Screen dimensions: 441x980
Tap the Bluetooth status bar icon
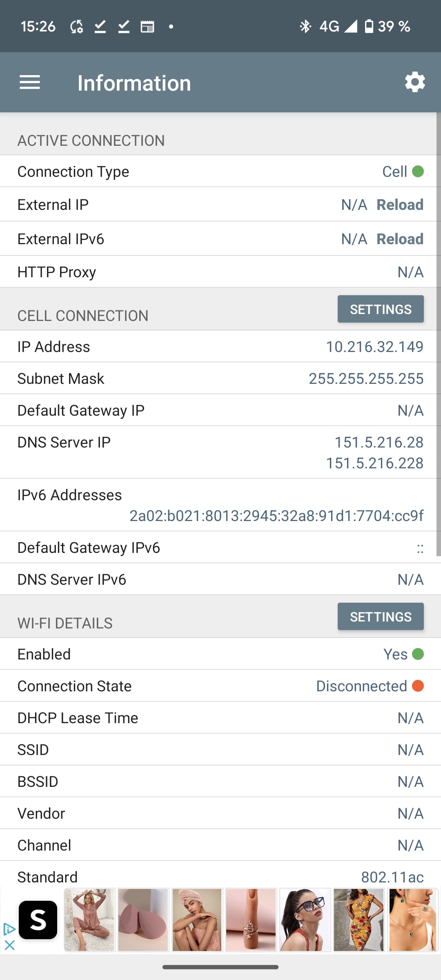[x=305, y=27]
